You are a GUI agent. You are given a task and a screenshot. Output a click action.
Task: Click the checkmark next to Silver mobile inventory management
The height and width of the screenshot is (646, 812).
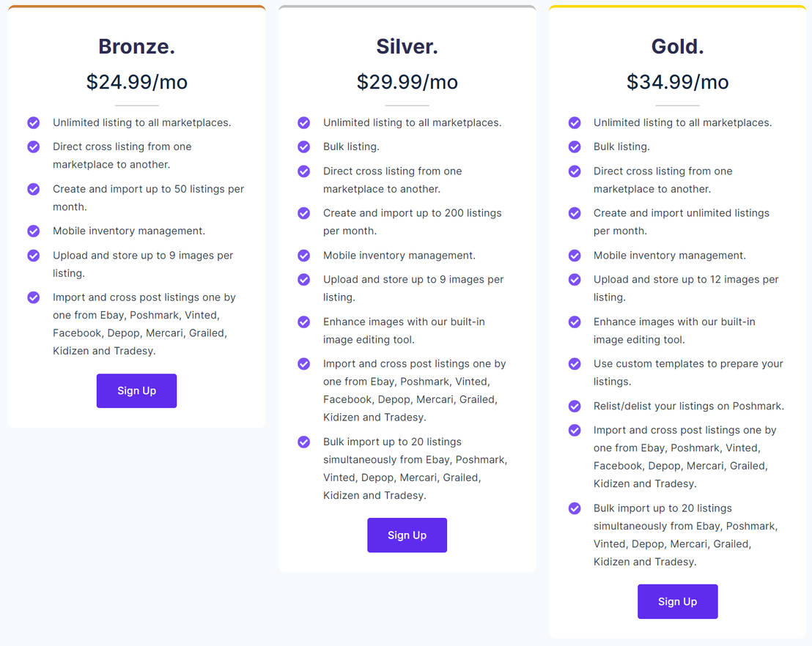[303, 255]
